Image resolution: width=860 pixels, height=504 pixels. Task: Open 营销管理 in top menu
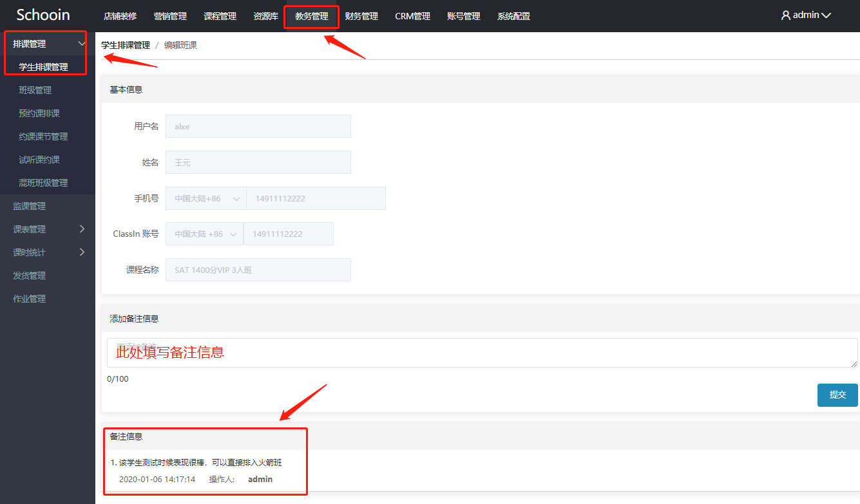(170, 16)
